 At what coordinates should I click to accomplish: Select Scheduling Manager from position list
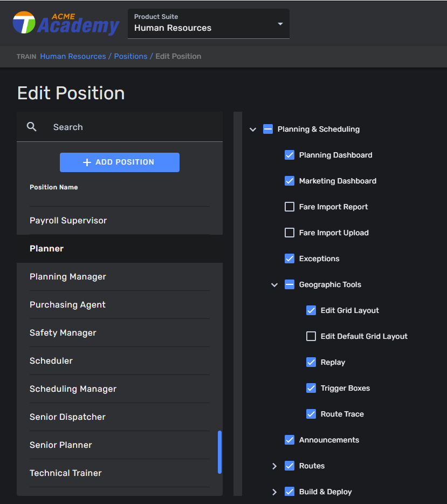73,389
